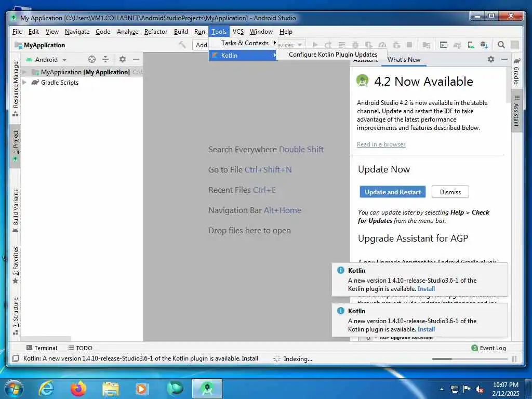Viewport: 532px width, 399px height.
Task: Click the Sync Project with Gradle icon
Action: 457,45
